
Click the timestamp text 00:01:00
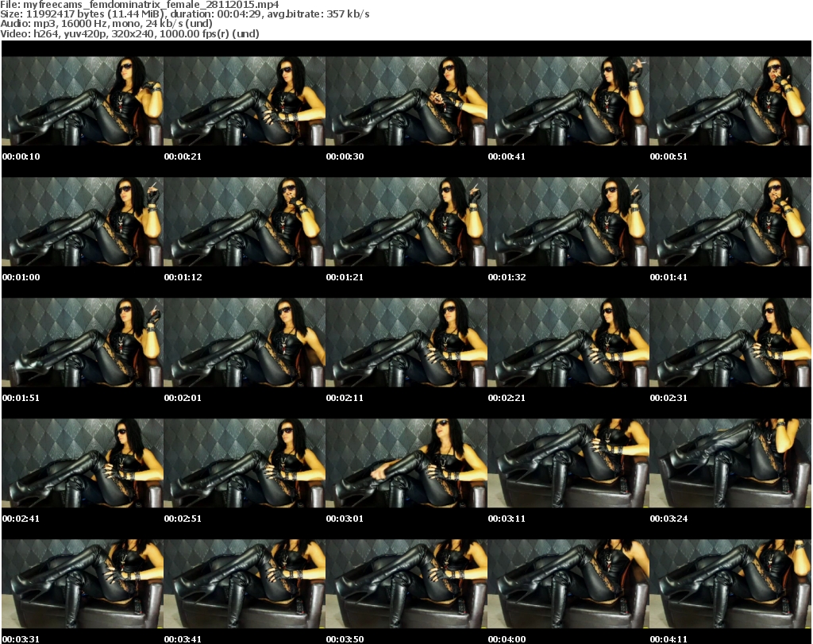point(21,277)
